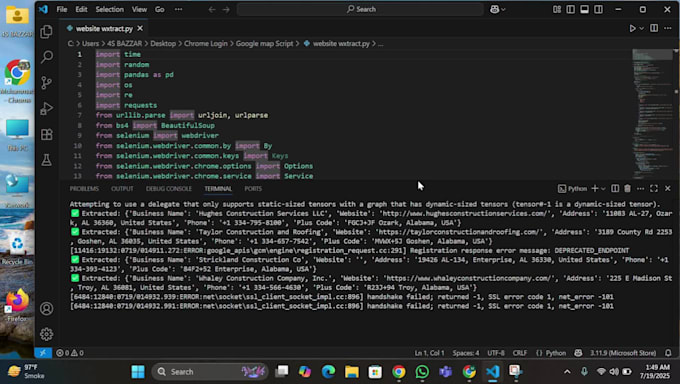Switch to the DEBUG CONSOLE tab
Image resolution: width=680 pixels, height=384 pixels.
(x=169, y=189)
